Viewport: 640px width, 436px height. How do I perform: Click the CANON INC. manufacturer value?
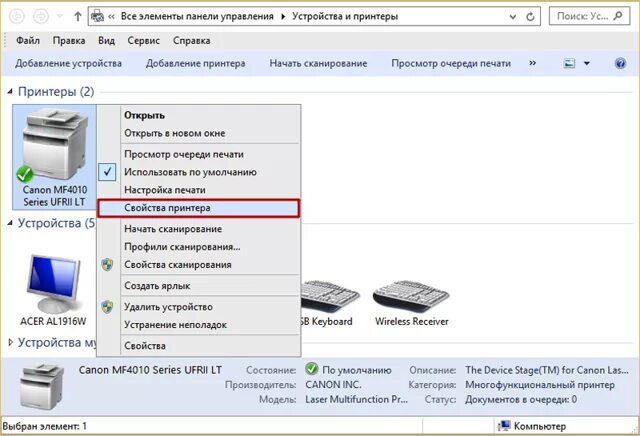coord(333,385)
